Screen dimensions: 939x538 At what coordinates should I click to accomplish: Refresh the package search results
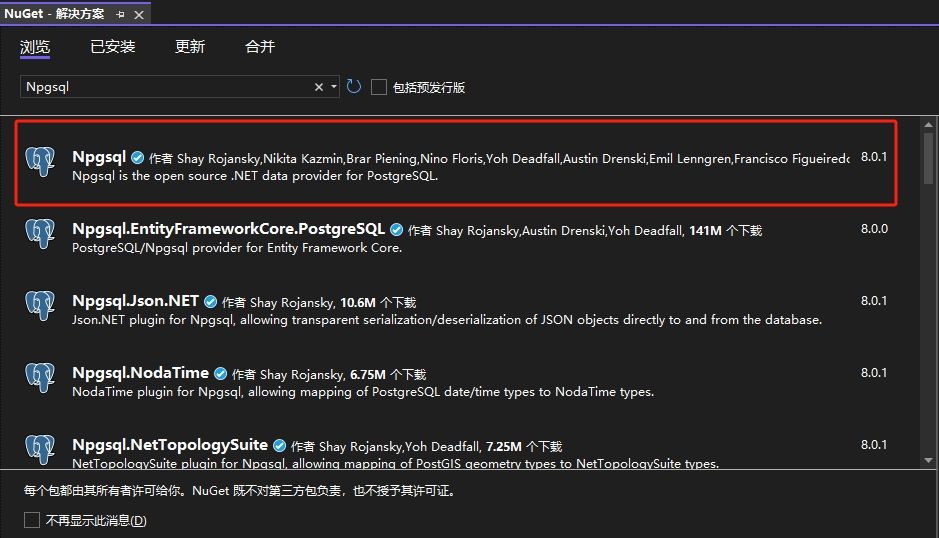tap(354, 87)
